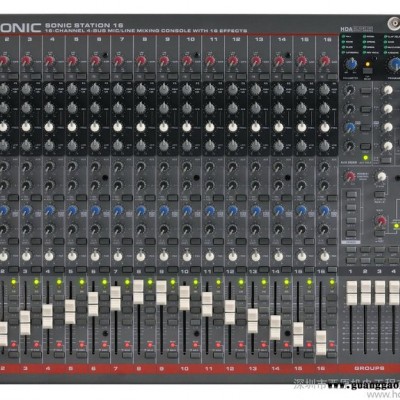Click blue aux send knob in master section
400x400 pixels.
pos(350,127)
